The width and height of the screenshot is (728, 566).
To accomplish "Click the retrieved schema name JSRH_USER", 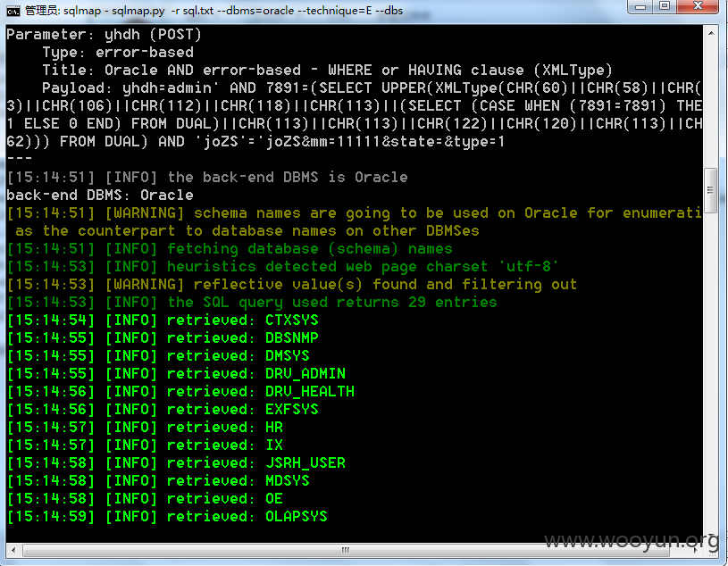I will coord(305,463).
